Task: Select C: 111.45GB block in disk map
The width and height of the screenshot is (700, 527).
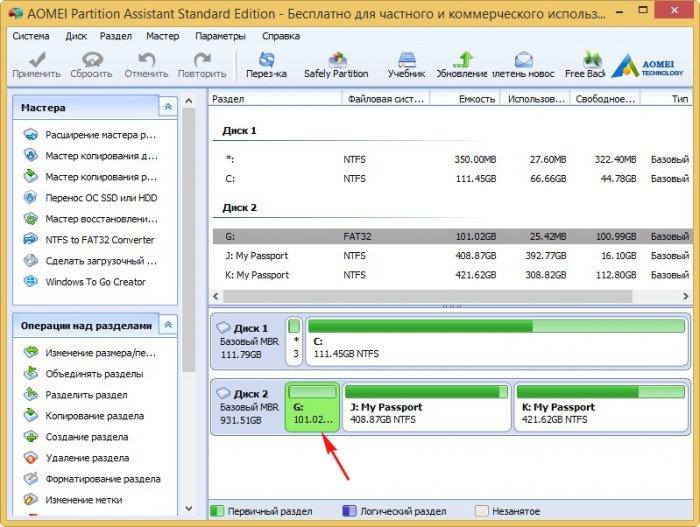Action: coord(496,341)
